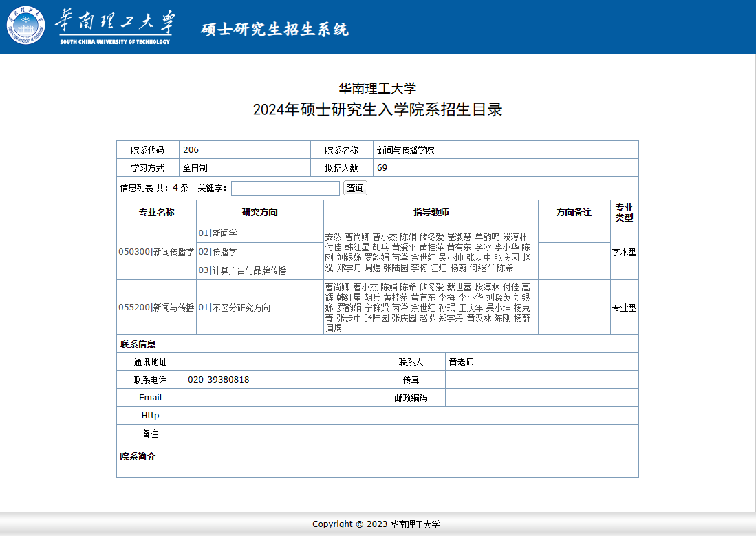Click the 专业类型 column header

point(625,212)
